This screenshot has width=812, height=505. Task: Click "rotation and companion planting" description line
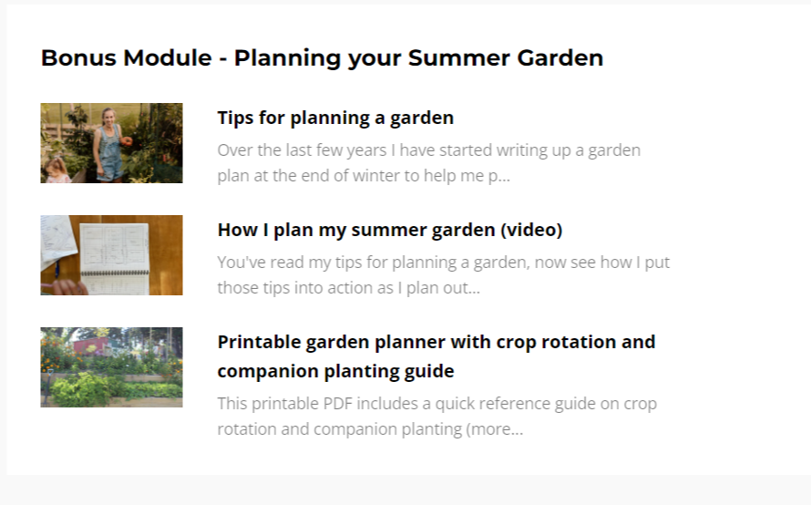(340, 429)
